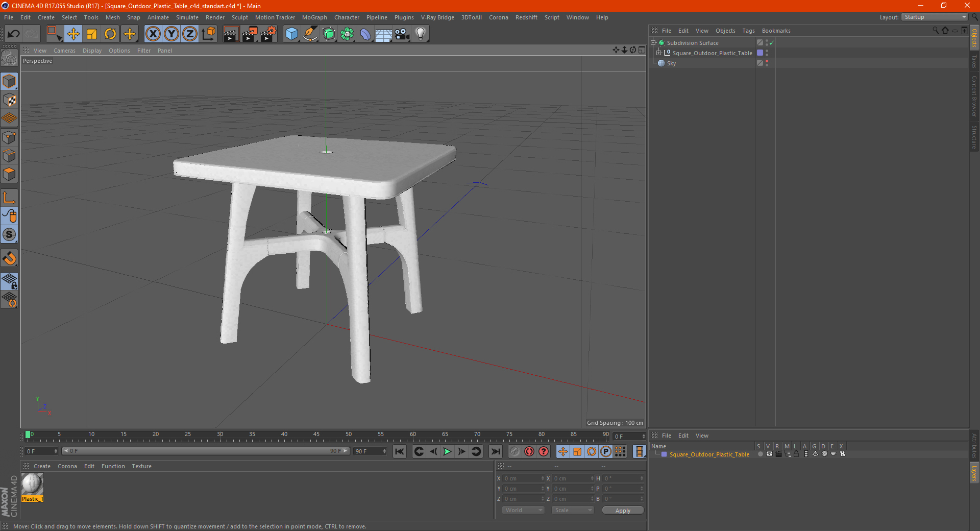Open the Array/MoGraph generator icon

(x=348, y=34)
